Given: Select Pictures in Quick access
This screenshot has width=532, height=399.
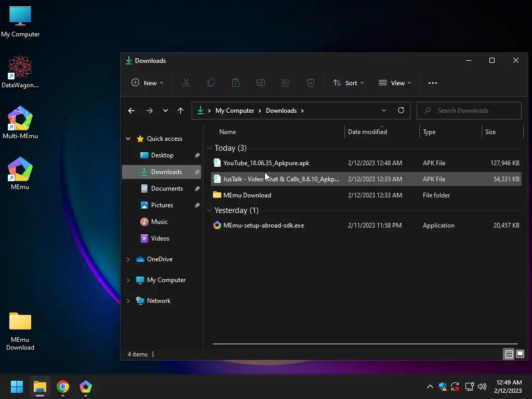Looking at the screenshot, I should tap(162, 205).
